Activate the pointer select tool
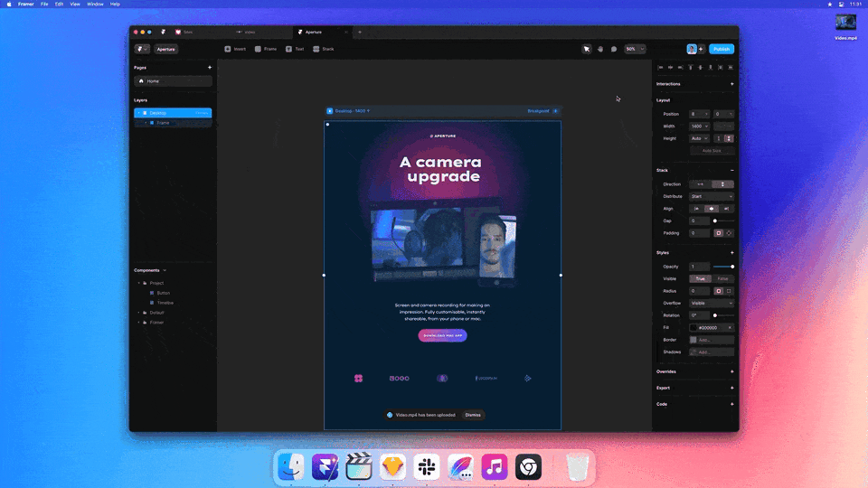868x488 pixels. 587,49
